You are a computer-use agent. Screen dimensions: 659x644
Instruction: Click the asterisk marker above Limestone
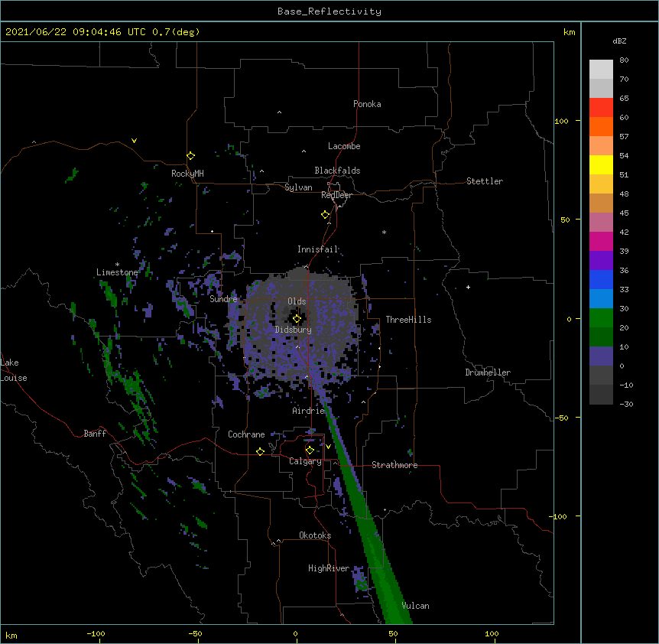pos(117,265)
